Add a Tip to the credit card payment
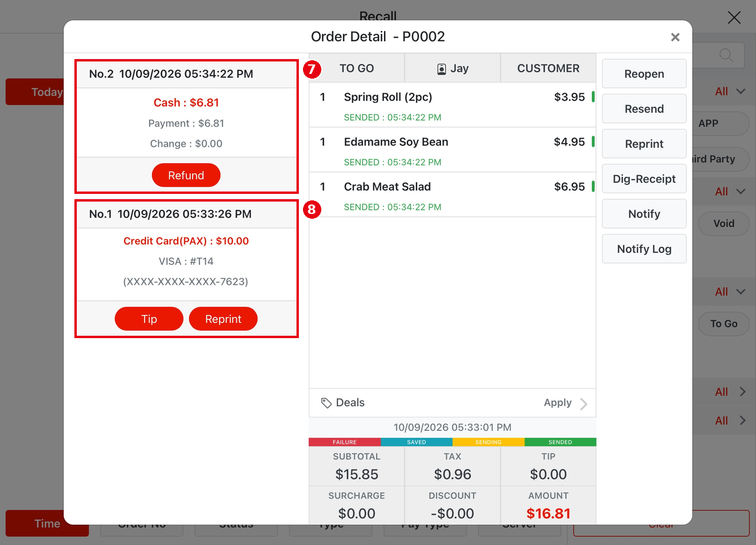The height and width of the screenshot is (545, 756). click(149, 319)
